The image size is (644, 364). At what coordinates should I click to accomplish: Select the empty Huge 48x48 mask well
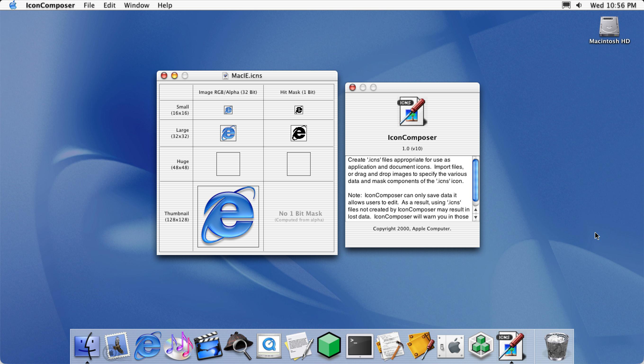click(299, 164)
